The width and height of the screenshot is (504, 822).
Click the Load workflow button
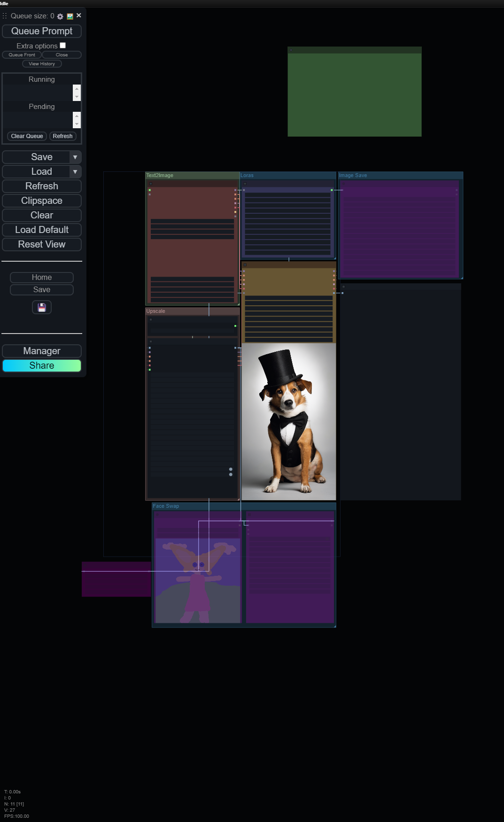[x=36, y=171]
